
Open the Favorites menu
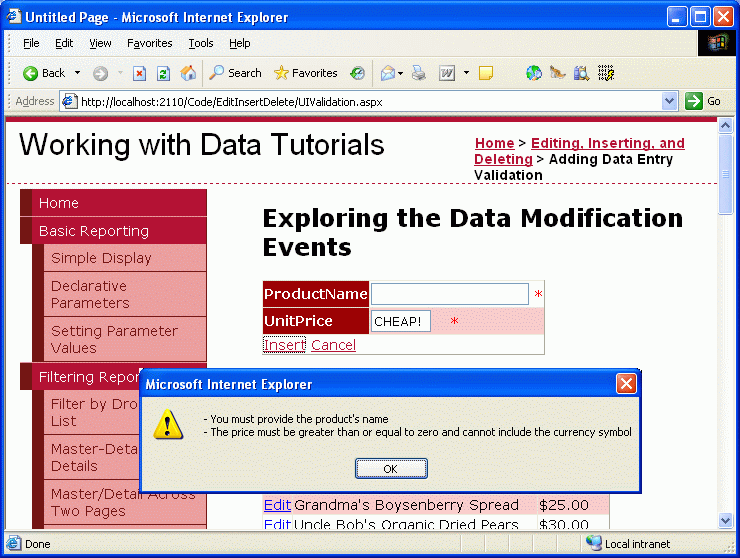click(x=150, y=43)
